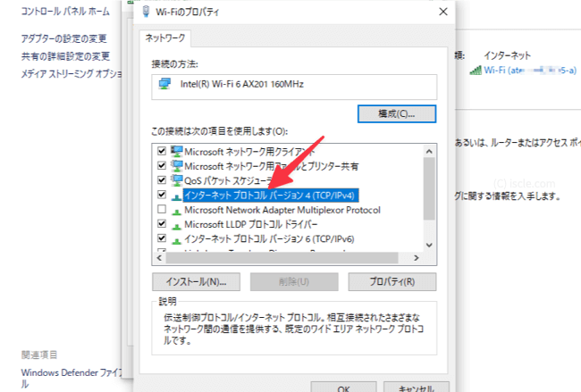Open 共有の詳細設定の変更 link
581x392 pixels.
pos(65,56)
